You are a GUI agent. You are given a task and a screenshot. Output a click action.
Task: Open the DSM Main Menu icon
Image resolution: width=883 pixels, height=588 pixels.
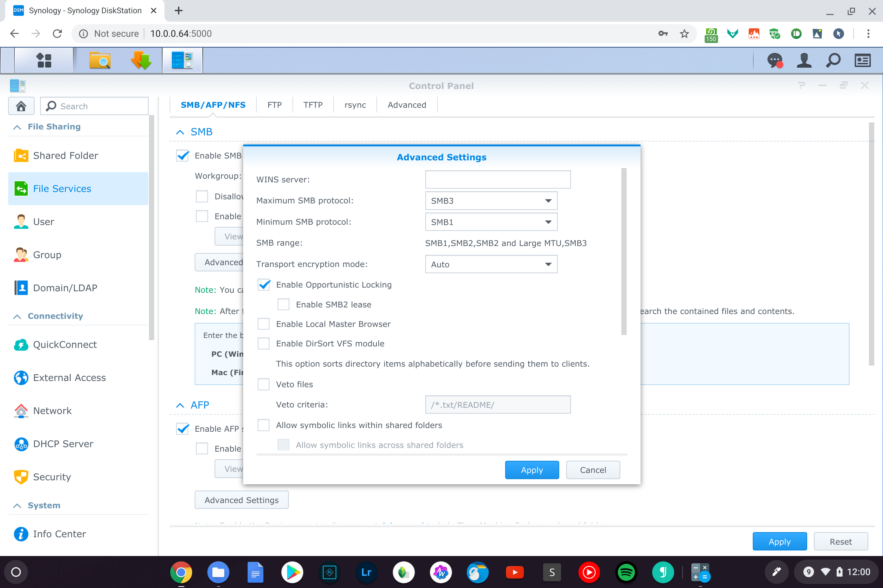point(44,60)
